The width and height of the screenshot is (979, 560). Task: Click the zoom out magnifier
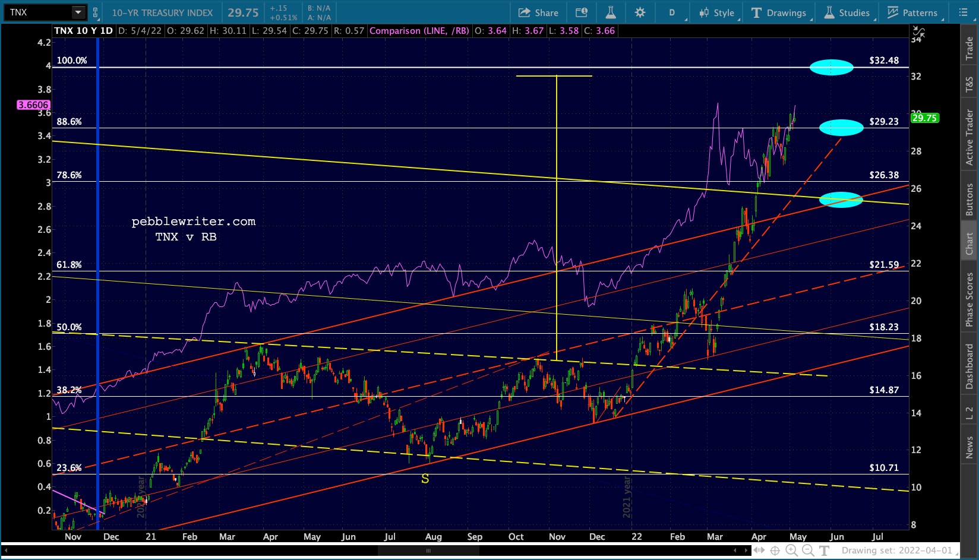pos(808,550)
